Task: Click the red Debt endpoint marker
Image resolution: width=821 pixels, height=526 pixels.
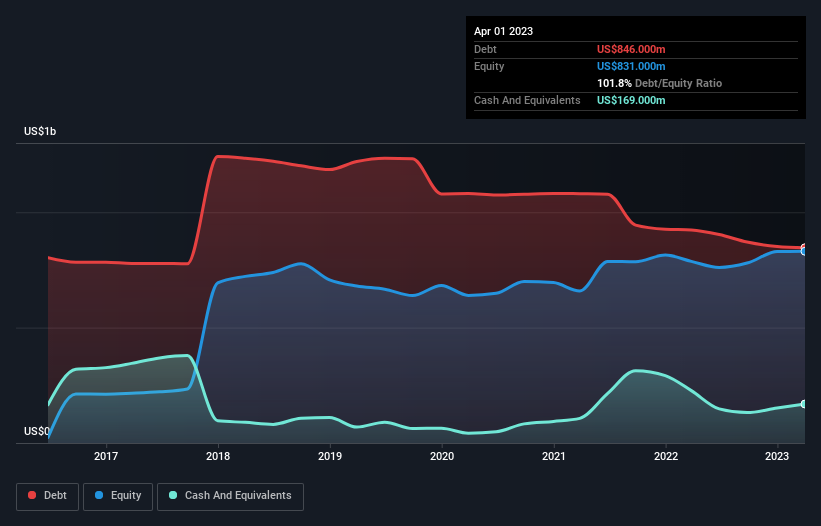Action: click(804, 247)
